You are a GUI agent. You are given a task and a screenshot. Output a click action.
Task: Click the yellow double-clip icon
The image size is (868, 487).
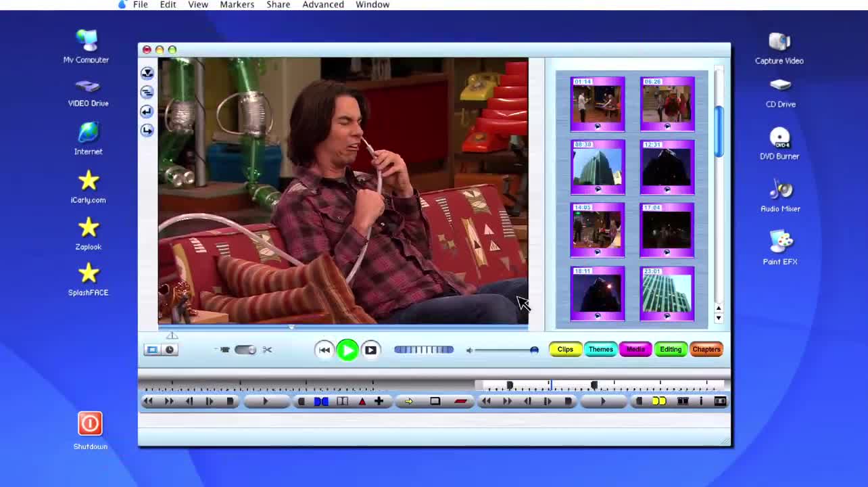coord(659,401)
